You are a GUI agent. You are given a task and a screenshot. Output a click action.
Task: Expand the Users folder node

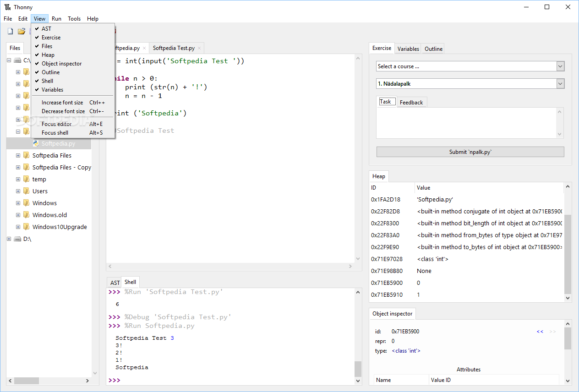point(18,191)
